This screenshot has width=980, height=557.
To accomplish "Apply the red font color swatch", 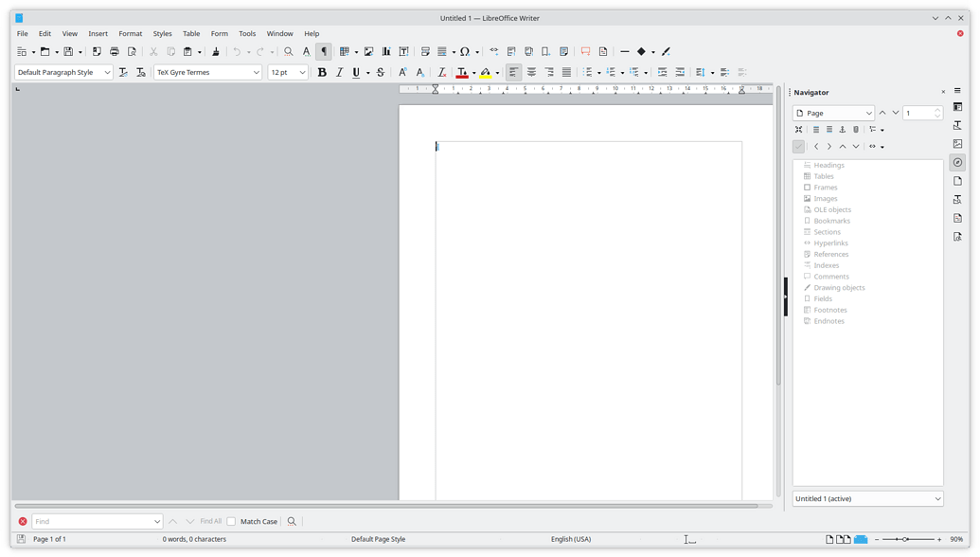I will tap(462, 73).
